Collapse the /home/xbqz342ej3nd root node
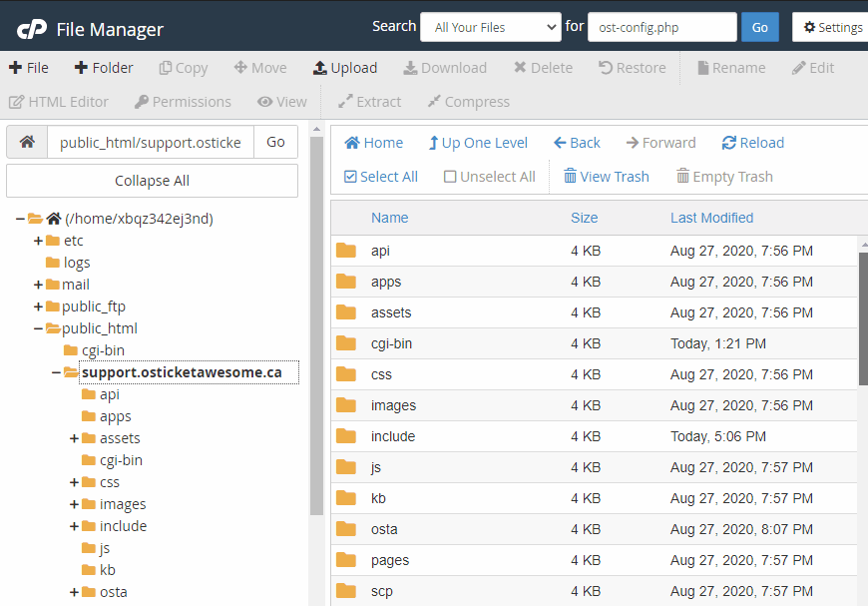 pyautogui.click(x=19, y=219)
